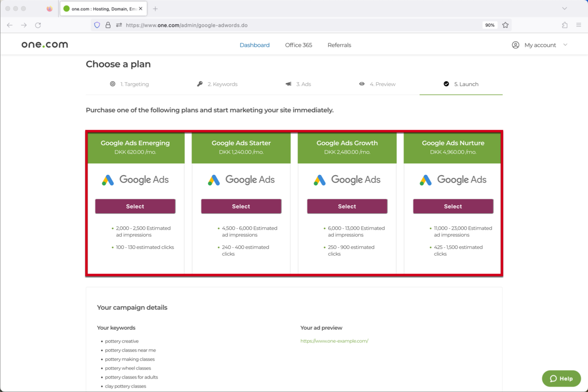Switch to the Office 365 menu item
Viewport: 588px width, 392px height.
point(298,45)
